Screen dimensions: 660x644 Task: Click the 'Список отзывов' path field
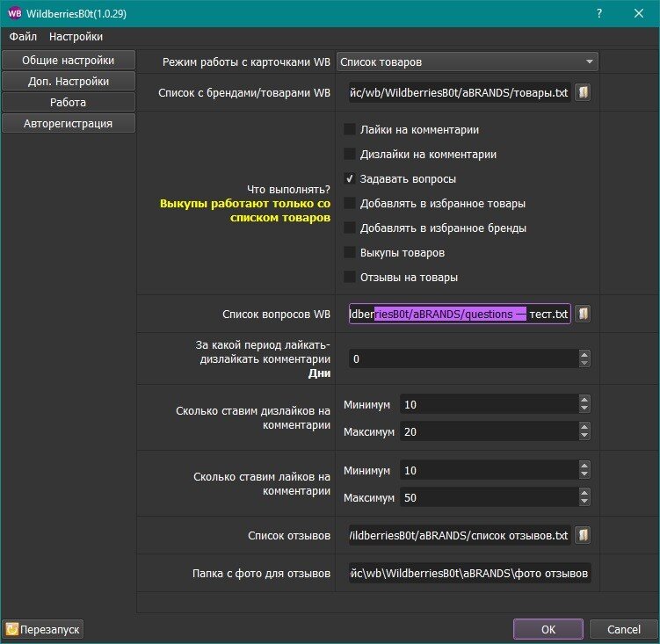click(460, 535)
